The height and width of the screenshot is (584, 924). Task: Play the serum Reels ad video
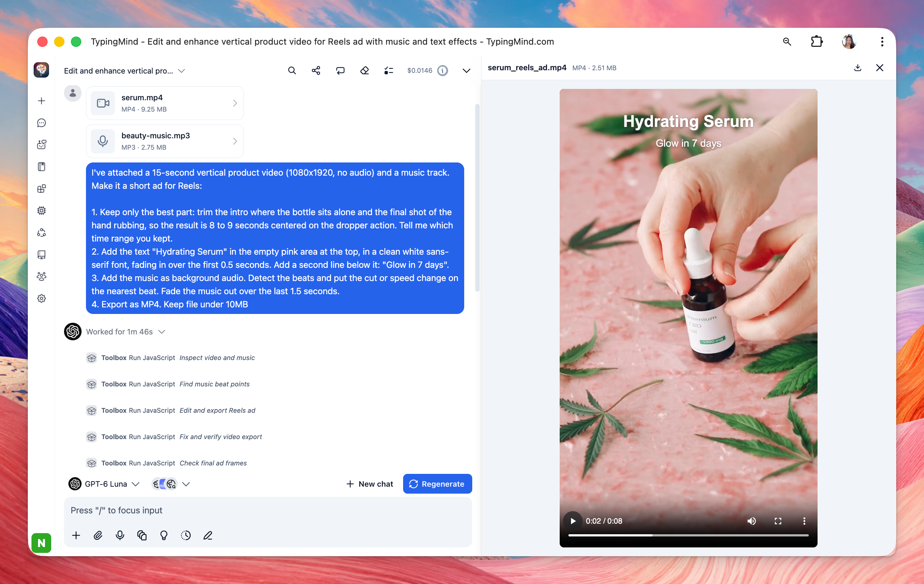point(573,521)
